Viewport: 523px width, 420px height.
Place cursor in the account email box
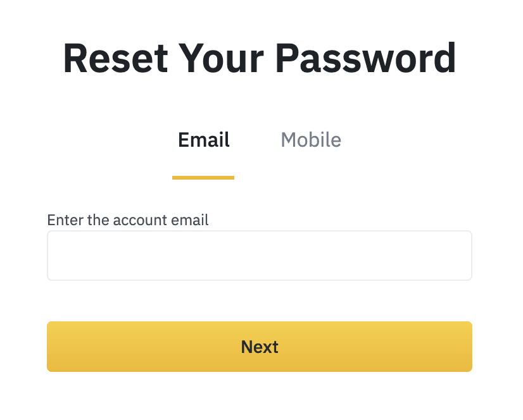click(259, 256)
